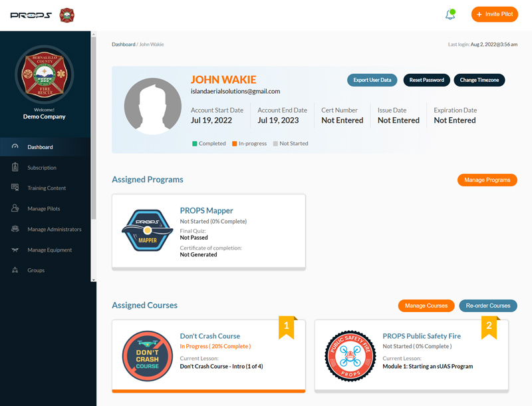Click the notification bell icon
The height and width of the screenshot is (406, 532).
pyautogui.click(x=450, y=15)
